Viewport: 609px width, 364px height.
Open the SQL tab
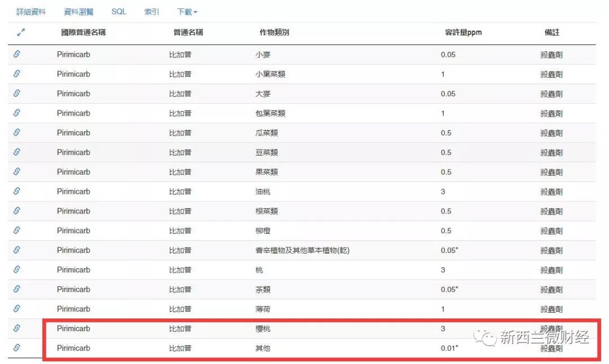point(119,12)
